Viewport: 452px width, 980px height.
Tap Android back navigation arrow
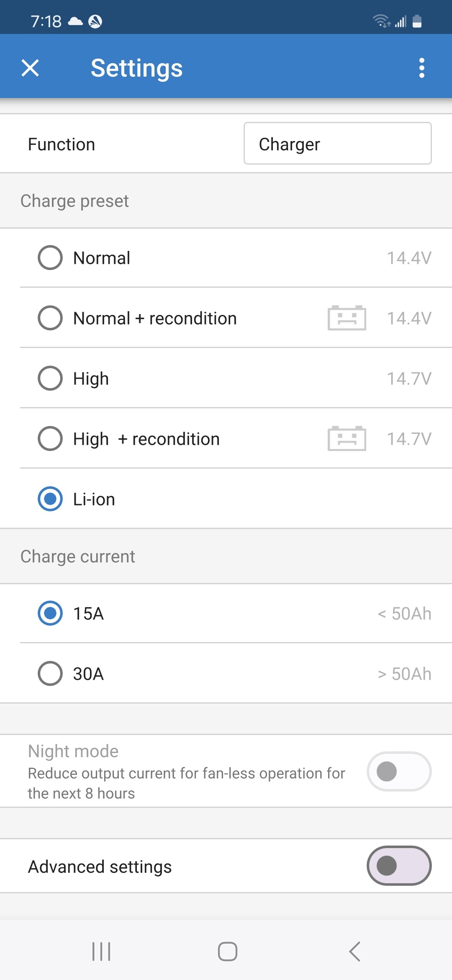pos(354,952)
